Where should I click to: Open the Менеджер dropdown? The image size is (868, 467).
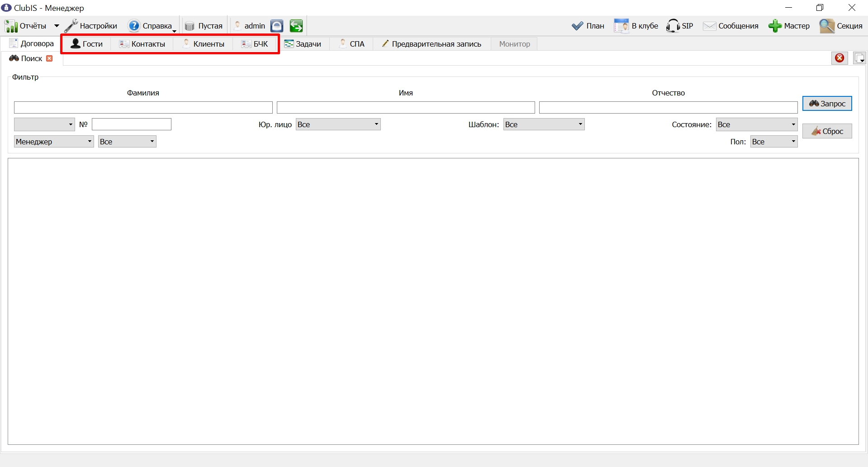[54, 142]
